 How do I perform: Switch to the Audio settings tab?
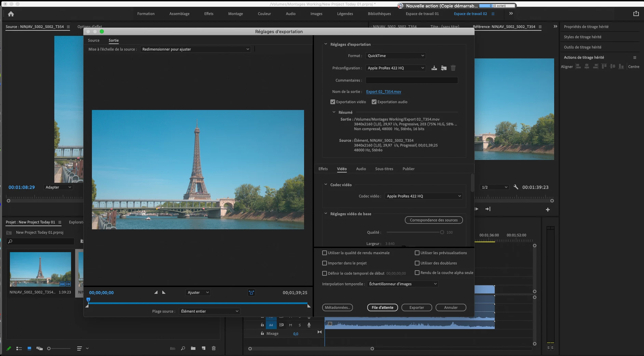(361, 169)
